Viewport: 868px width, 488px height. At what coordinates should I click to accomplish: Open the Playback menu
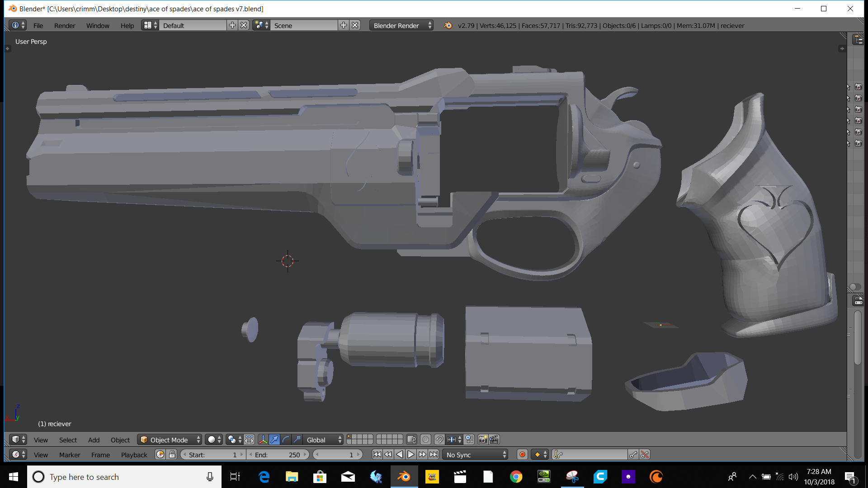click(x=134, y=455)
